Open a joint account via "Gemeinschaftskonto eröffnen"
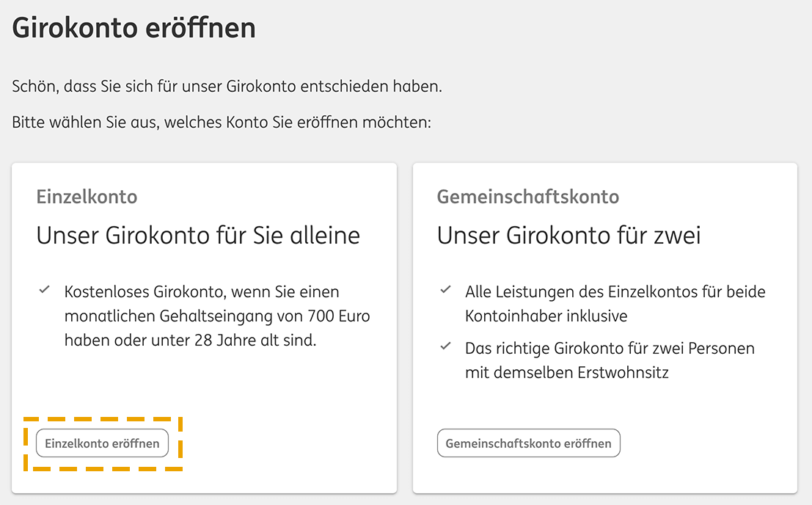812x505 pixels. click(528, 443)
